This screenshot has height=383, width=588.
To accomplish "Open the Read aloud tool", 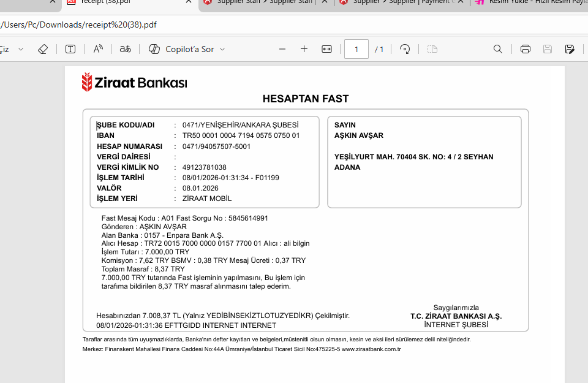I will point(98,49).
